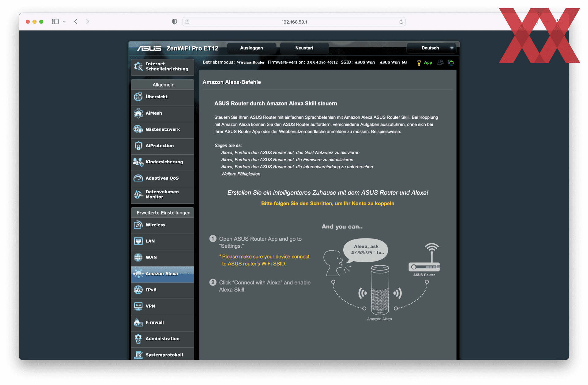Click the Administration gear icon
Image resolution: width=588 pixels, height=385 pixels.
click(138, 339)
